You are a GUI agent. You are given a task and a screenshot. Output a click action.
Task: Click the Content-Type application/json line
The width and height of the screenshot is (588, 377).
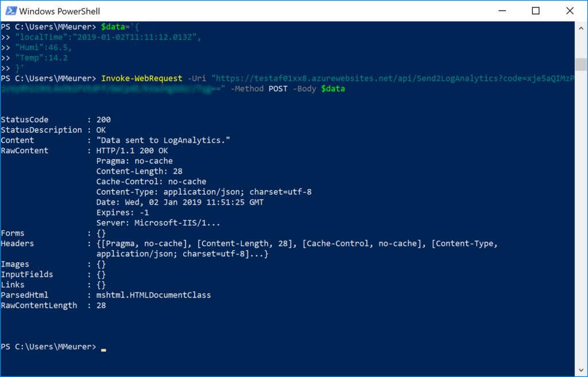[204, 192]
